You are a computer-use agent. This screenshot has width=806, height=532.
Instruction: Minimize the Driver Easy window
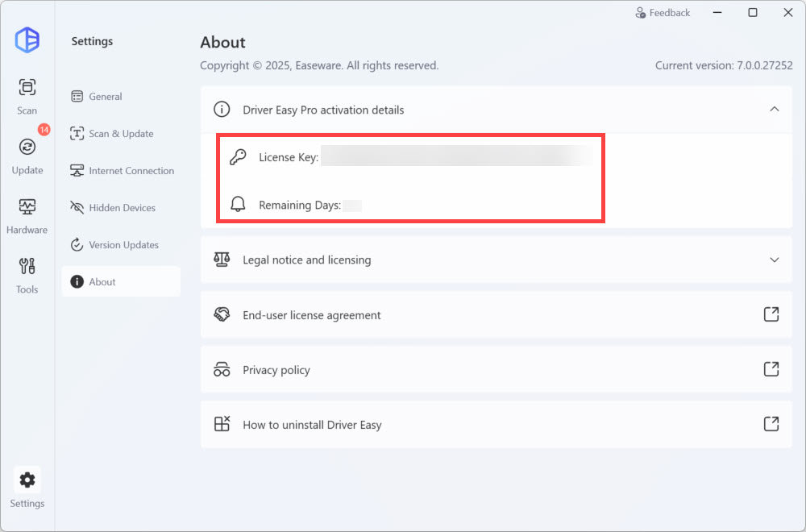coord(717,12)
